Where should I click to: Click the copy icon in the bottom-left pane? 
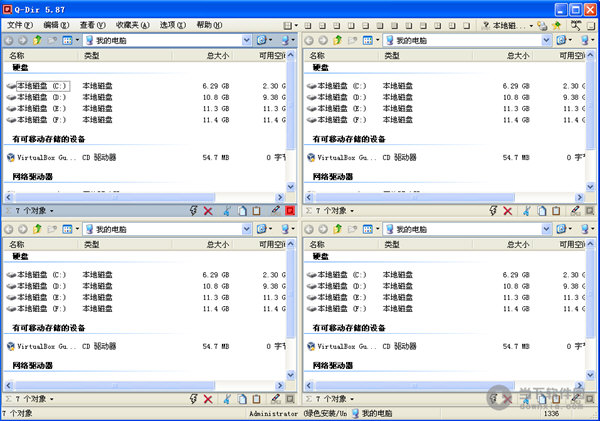(242, 399)
